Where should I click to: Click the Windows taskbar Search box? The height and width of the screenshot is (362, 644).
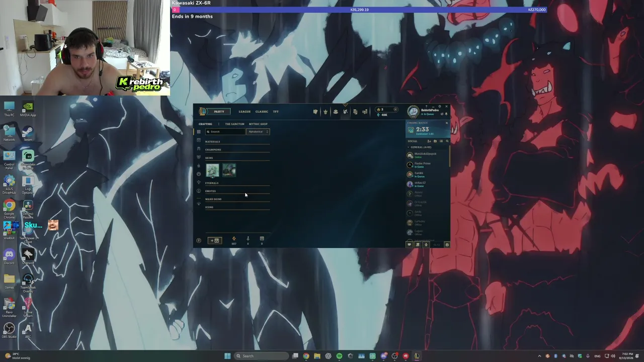[x=262, y=356]
